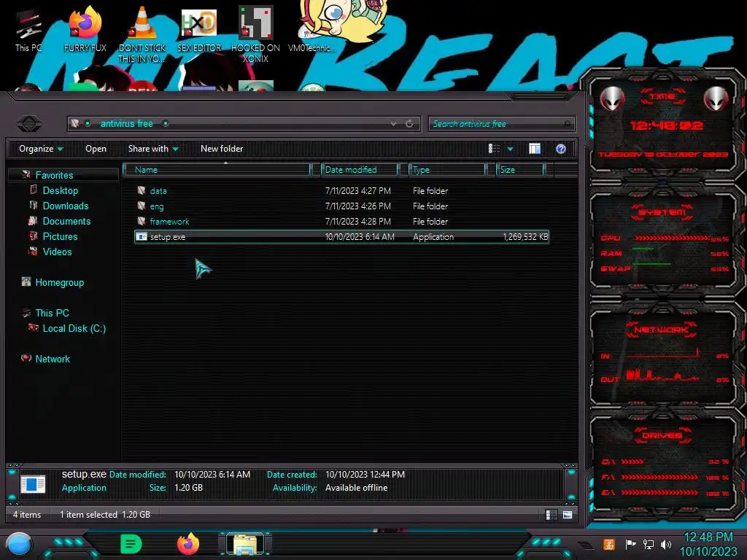The image size is (747, 560).
Task: Open the DONT STICK THIS VLC shortcut
Action: click(142, 34)
